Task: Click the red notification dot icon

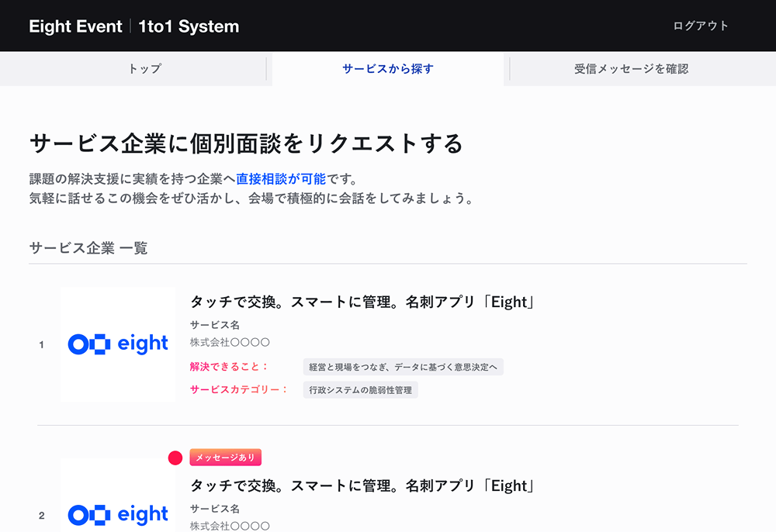Action: (x=175, y=458)
